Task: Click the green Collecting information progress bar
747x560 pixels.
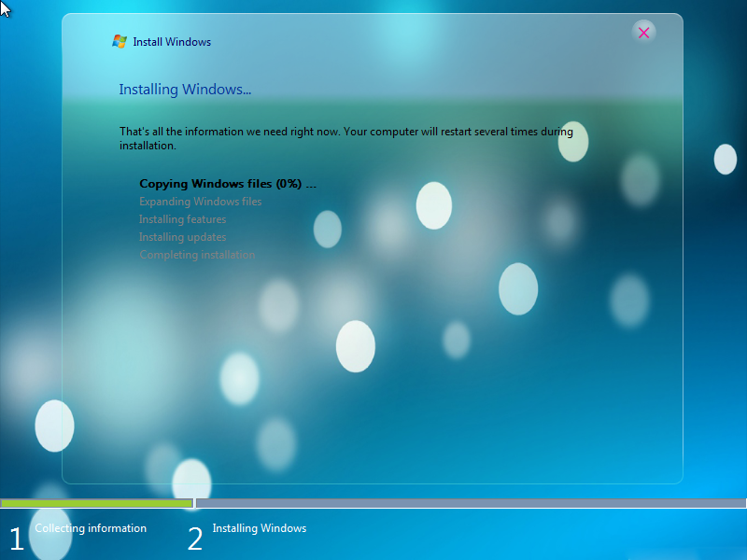Action: click(x=97, y=503)
